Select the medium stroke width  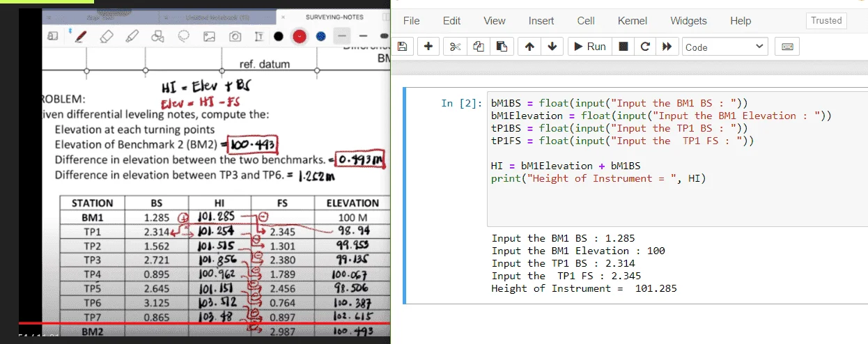pyautogui.click(x=362, y=36)
